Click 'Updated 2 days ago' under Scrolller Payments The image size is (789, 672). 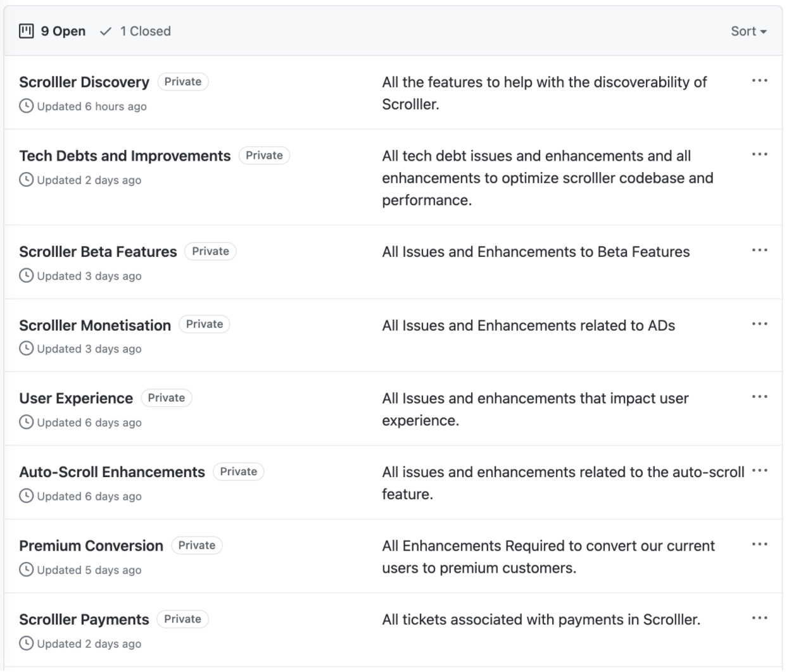pyautogui.click(x=89, y=644)
